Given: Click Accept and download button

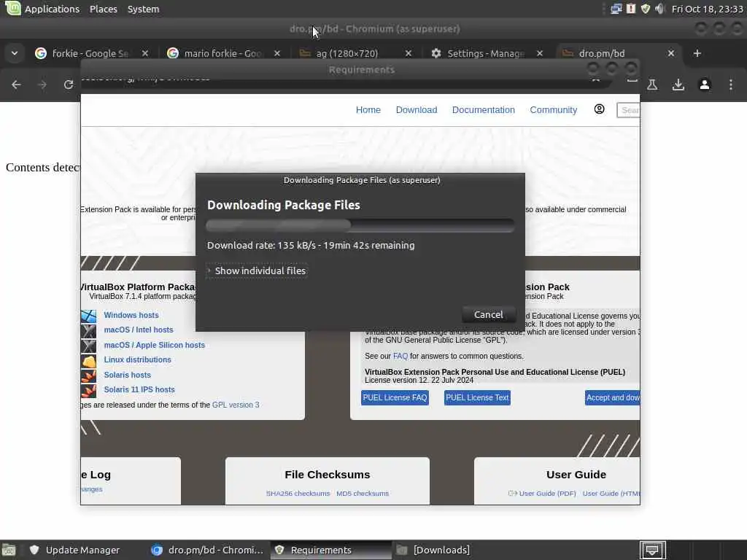Looking at the screenshot, I should [613, 397].
